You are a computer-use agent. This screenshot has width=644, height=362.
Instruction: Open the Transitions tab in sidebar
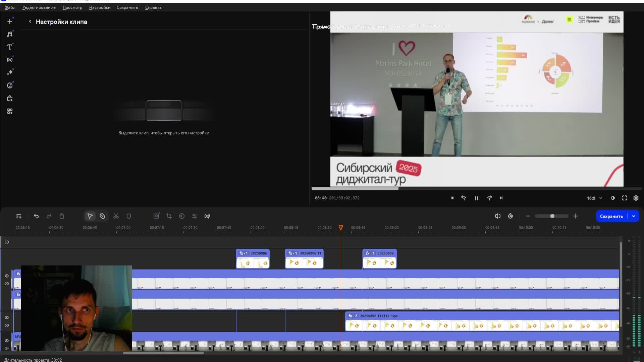[x=10, y=60]
